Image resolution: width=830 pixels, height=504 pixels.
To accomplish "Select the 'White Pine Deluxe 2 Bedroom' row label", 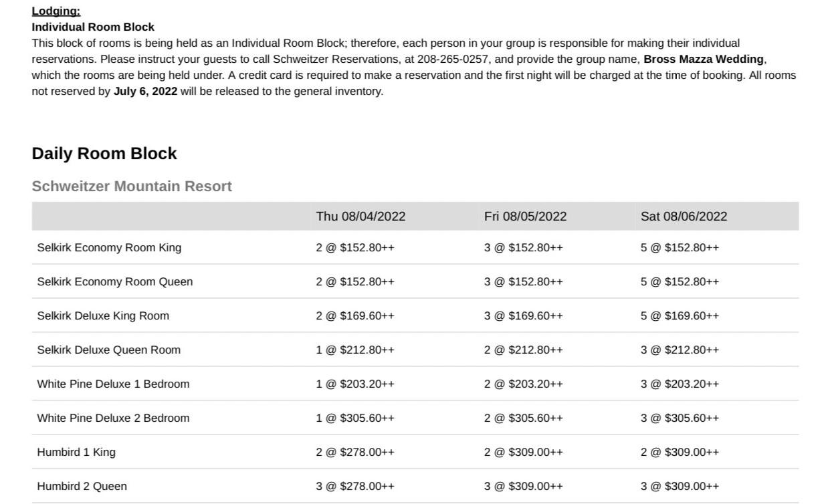I will (x=113, y=418).
